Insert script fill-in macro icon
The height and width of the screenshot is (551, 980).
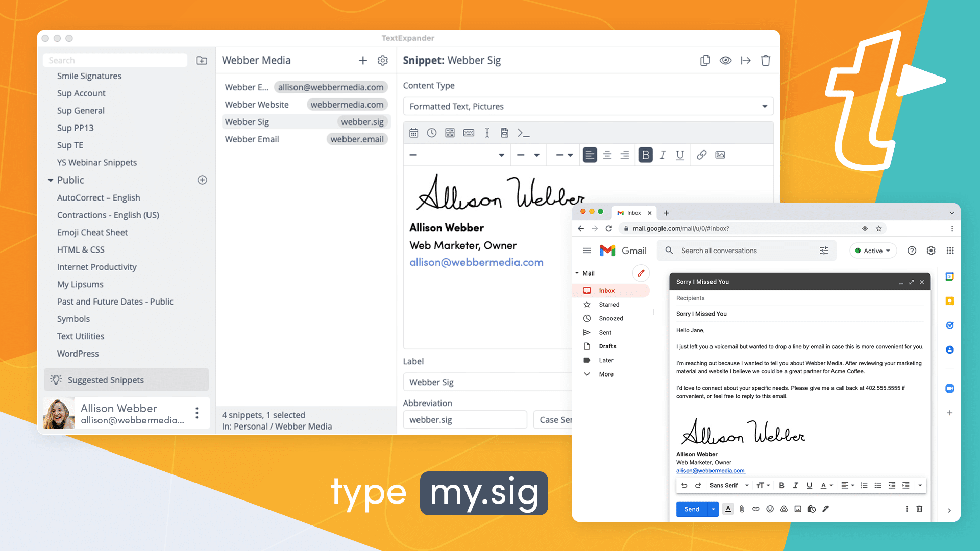pos(523,133)
